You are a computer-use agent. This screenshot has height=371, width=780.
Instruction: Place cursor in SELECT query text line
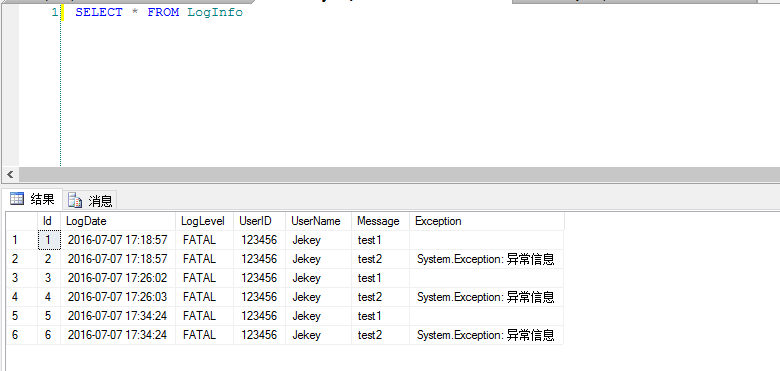coord(159,12)
